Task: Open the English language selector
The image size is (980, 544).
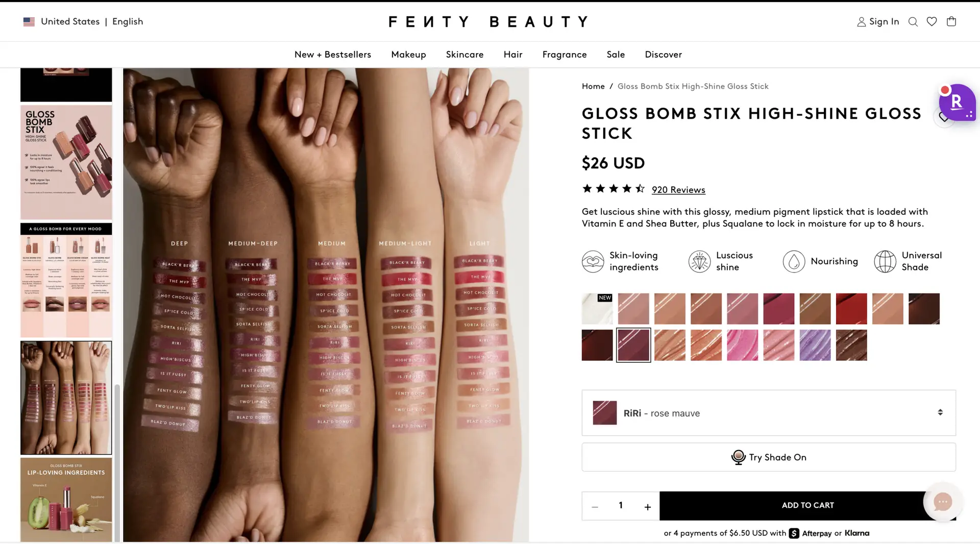Action: click(128, 22)
